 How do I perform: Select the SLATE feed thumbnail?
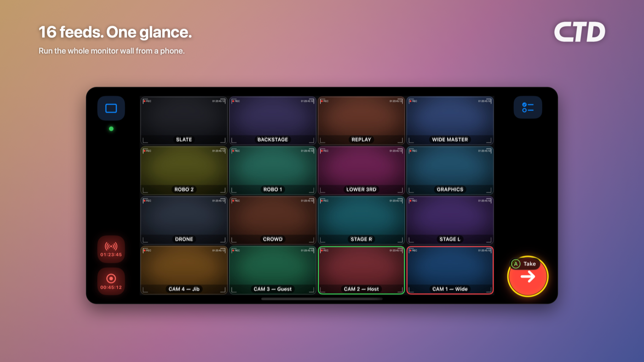point(184,121)
